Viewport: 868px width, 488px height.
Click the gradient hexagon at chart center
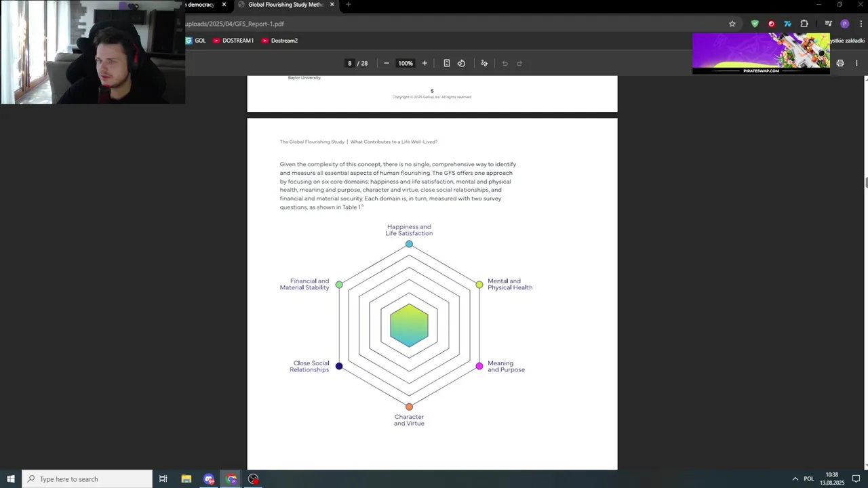point(409,325)
